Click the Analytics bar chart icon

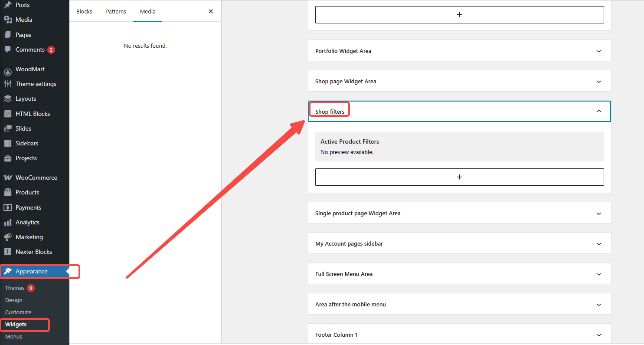click(x=8, y=222)
